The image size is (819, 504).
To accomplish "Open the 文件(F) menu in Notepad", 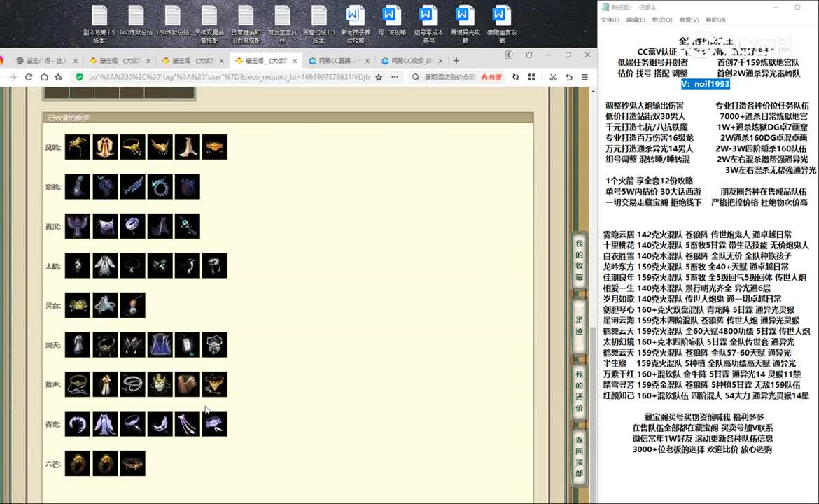I will click(610, 20).
